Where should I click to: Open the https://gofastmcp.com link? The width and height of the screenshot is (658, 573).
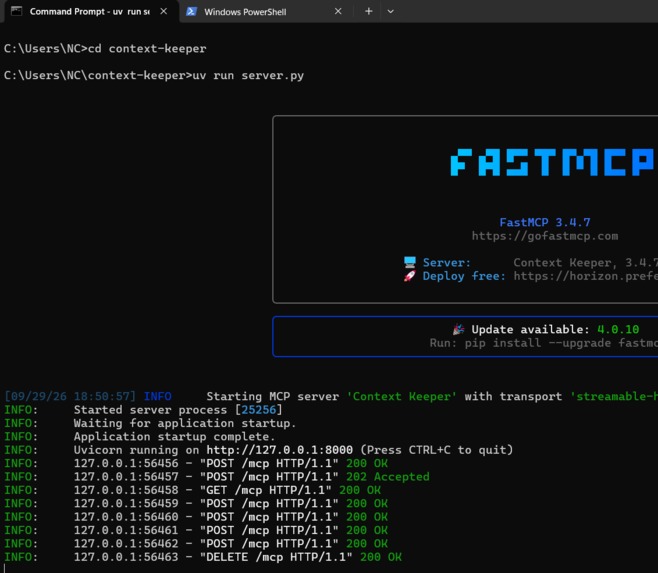tap(545, 236)
